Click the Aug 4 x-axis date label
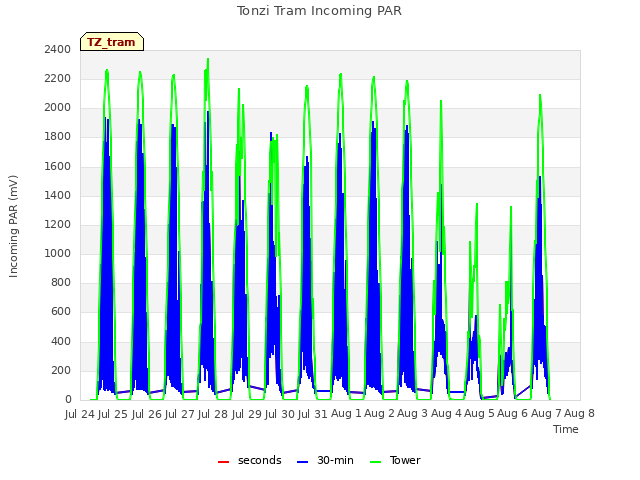 pos(446,414)
